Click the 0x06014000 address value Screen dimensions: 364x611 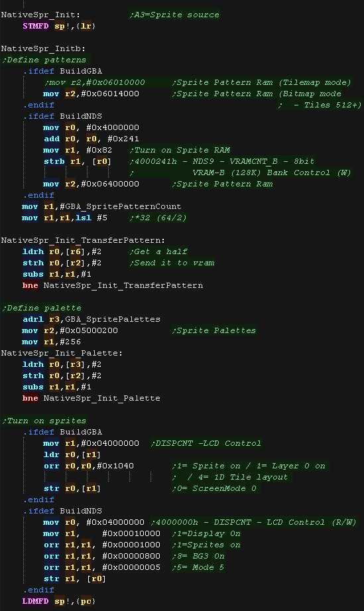[x=110, y=94]
